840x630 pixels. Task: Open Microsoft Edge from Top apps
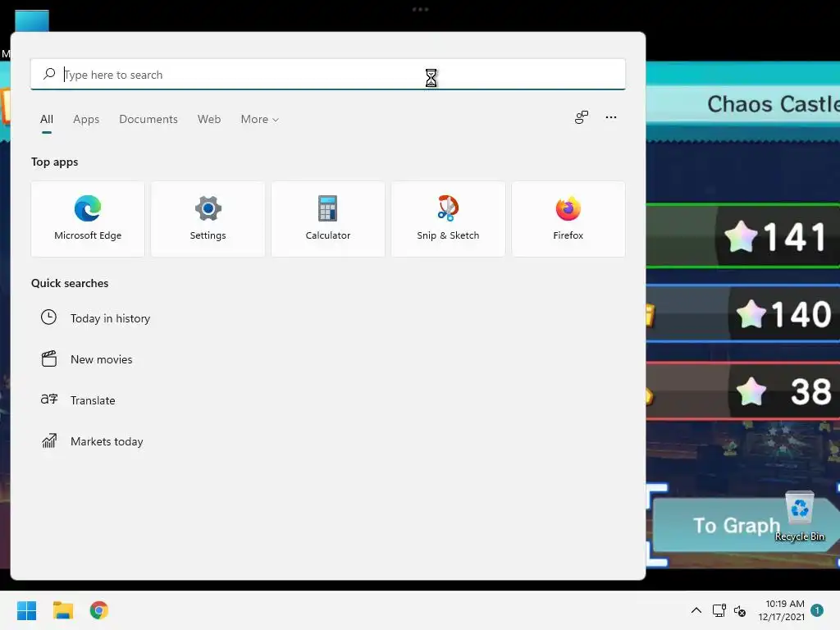click(x=88, y=218)
